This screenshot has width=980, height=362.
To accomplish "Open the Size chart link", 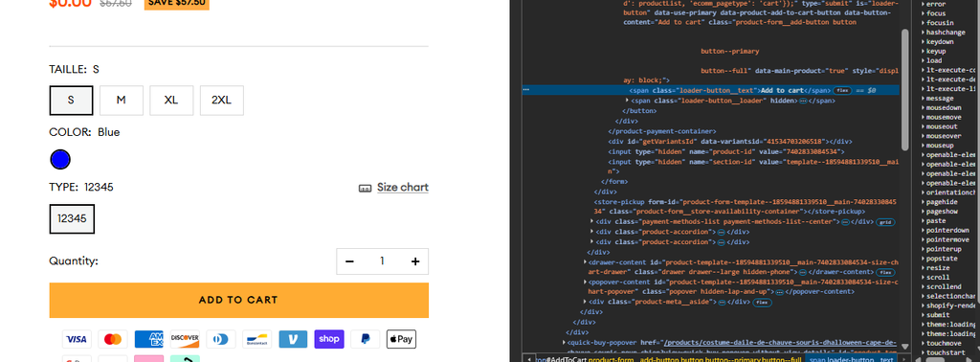I will pyautogui.click(x=403, y=188).
